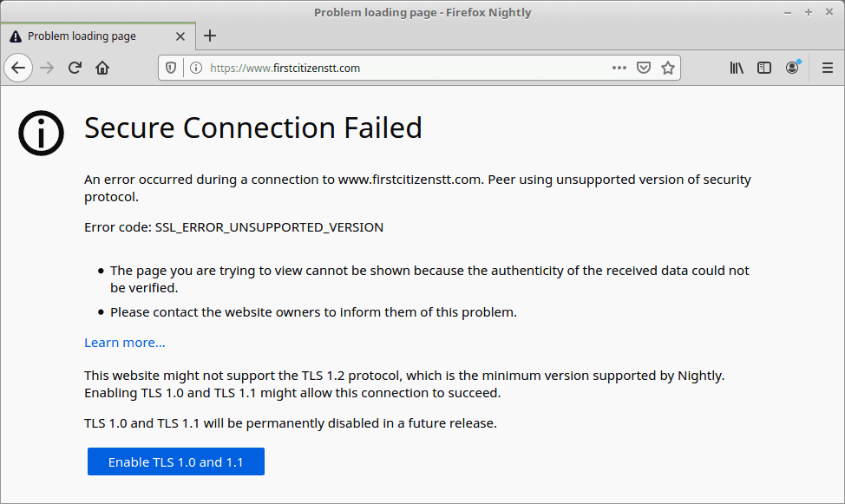Bookmark this page with the star icon

click(668, 68)
